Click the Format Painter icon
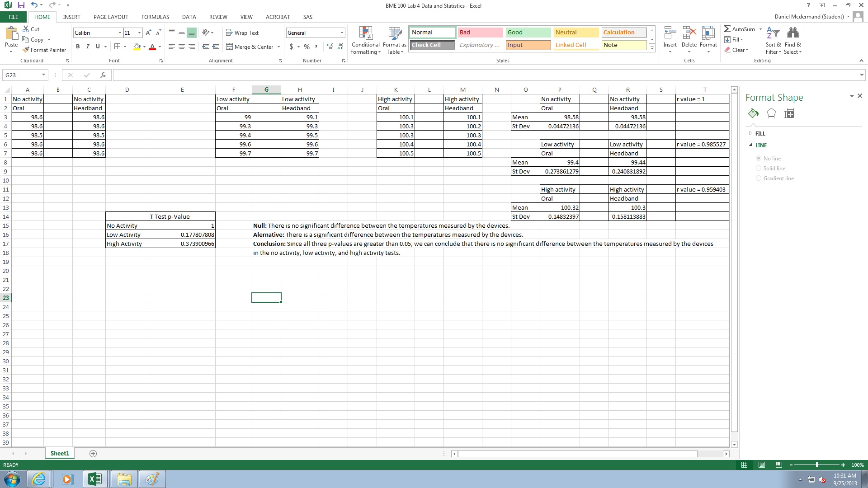The height and width of the screenshot is (488, 868). point(26,50)
